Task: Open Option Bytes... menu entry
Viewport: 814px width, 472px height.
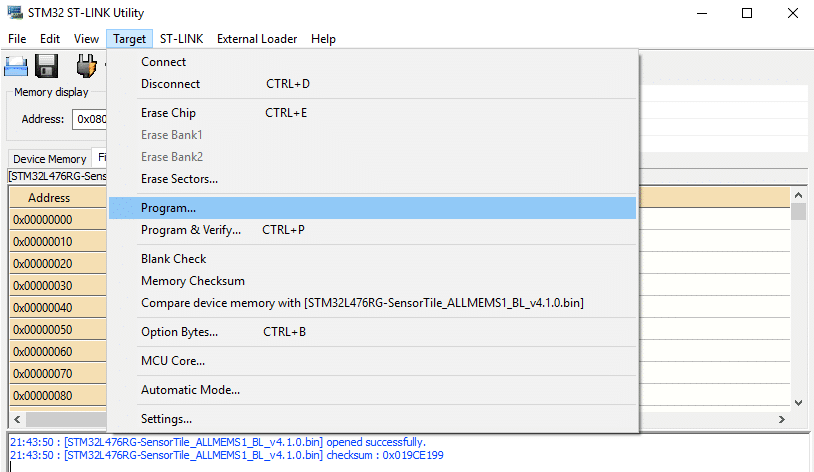Action: 179,332
